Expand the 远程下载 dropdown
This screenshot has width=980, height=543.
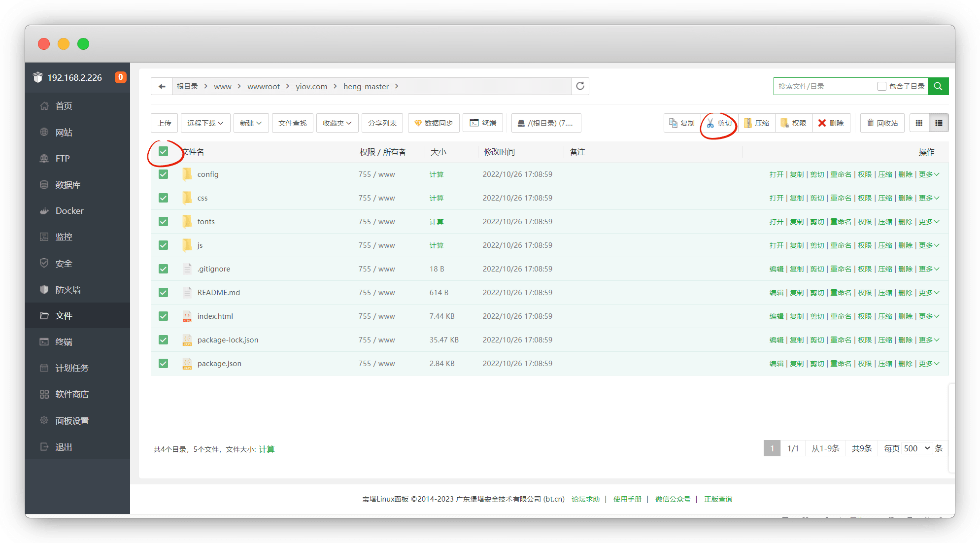205,123
